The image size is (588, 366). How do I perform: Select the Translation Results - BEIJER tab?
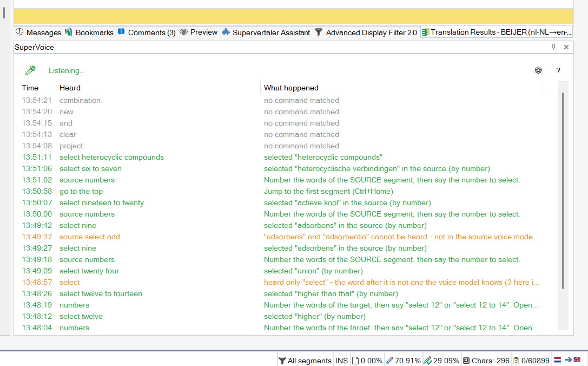point(497,32)
